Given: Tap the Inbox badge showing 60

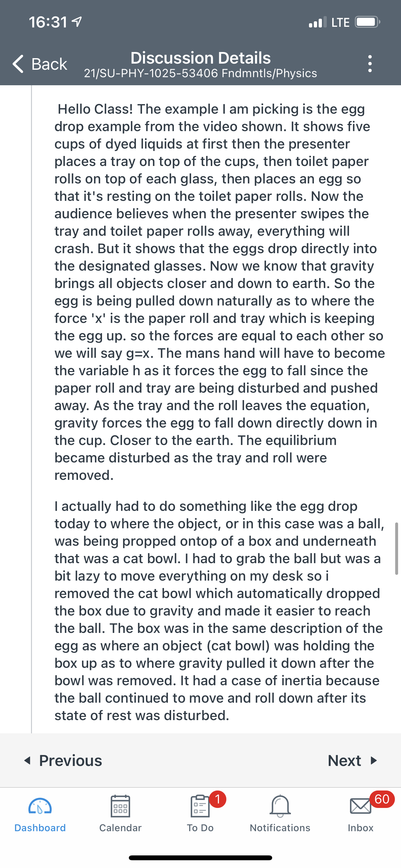Looking at the screenshot, I should (x=382, y=799).
